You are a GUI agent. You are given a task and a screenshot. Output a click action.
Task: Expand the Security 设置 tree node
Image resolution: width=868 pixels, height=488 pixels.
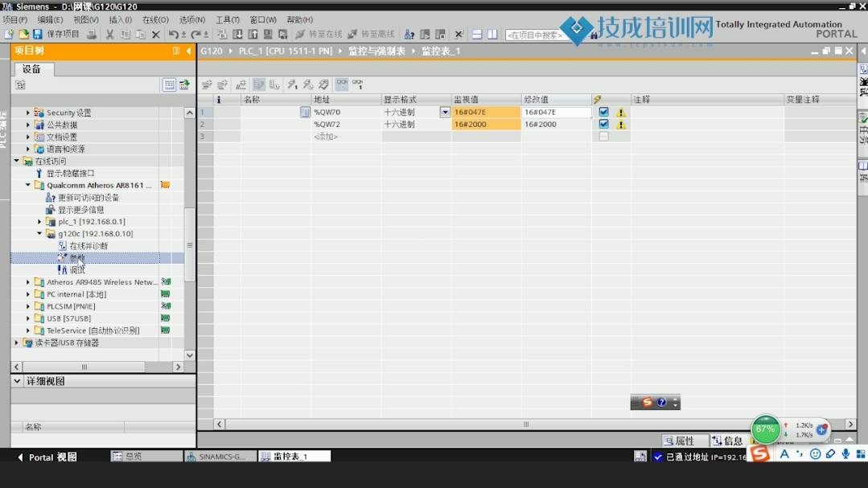tap(27, 113)
